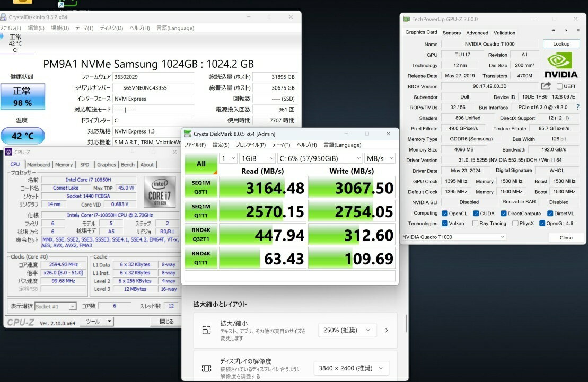Toggle the UEFI checkbox in GPU-Z
Screen dimensions: 588x382
click(559, 86)
